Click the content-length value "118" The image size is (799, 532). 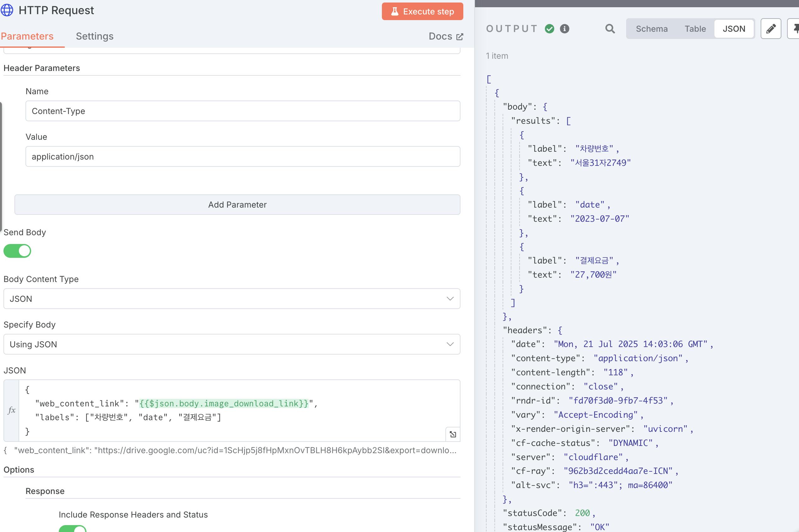[616, 372]
